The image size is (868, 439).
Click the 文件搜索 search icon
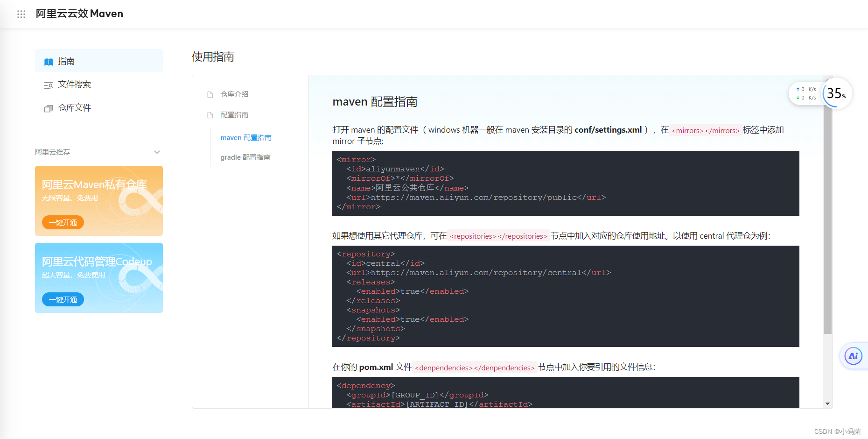[49, 85]
